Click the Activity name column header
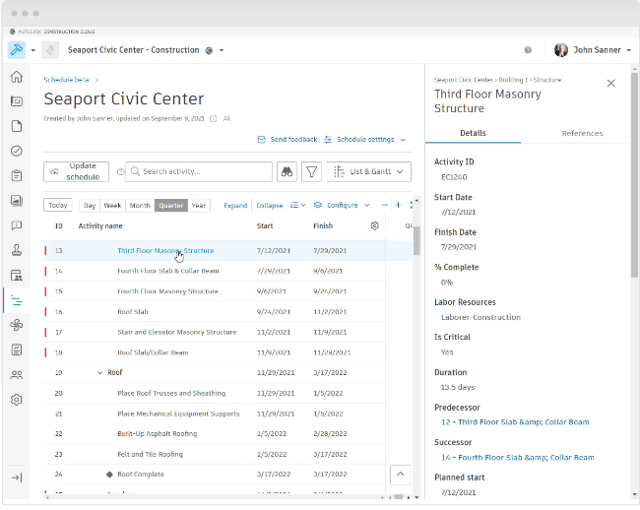Viewport: 640px width, 510px height. pyautogui.click(x=100, y=226)
